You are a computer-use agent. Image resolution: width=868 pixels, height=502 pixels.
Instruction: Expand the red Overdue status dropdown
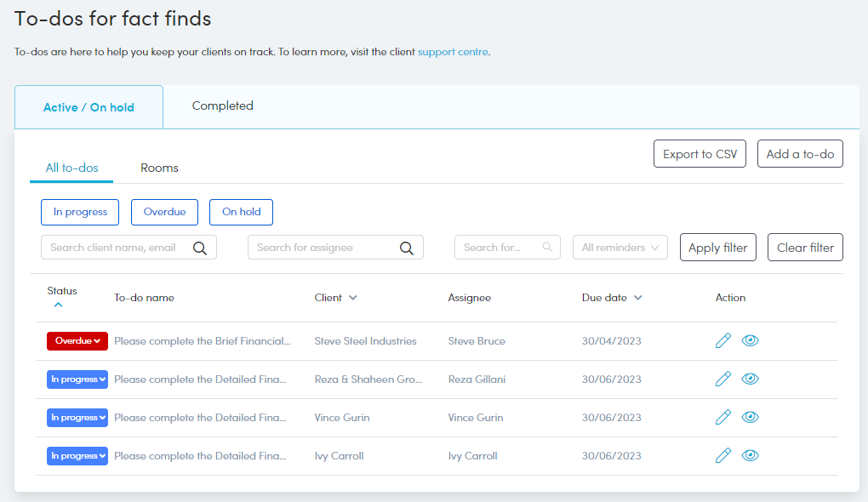(77, 341)
